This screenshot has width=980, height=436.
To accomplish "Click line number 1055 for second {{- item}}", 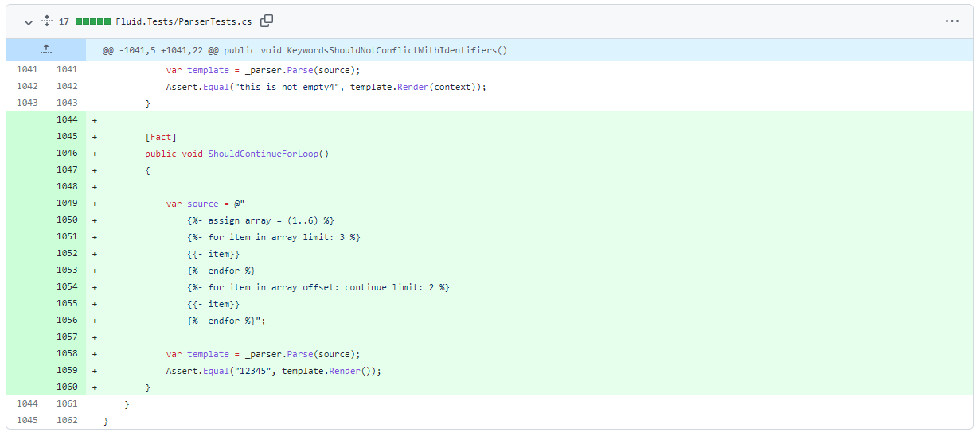I will [67, 303].
